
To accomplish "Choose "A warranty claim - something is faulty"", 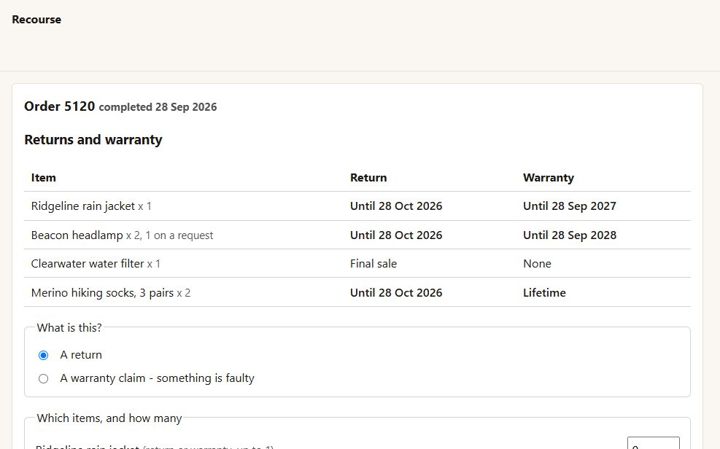I will click(x=43, y=378).
